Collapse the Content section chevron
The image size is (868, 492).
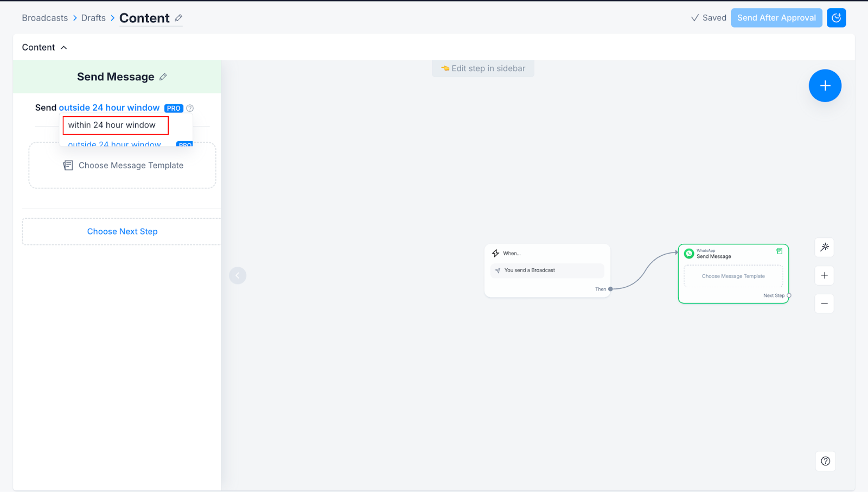(64, 48)
